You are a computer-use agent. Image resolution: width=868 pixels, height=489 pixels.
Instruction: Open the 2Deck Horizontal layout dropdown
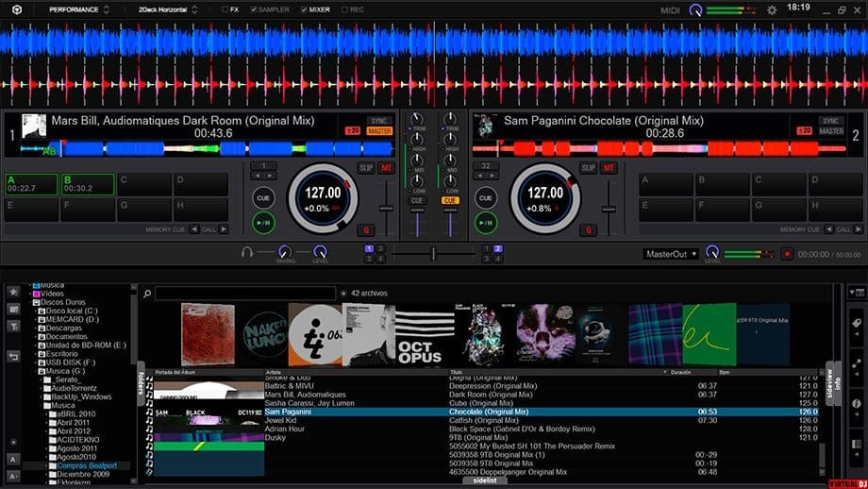click(168, 9)
